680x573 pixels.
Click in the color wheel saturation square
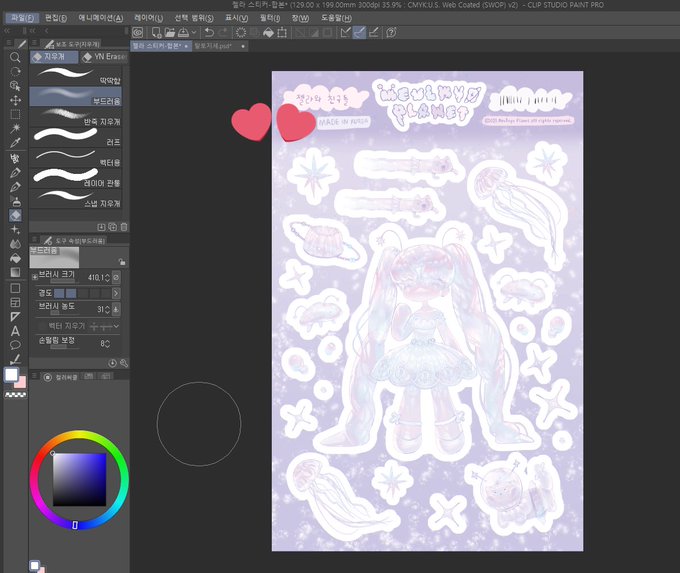click(79, 480)
